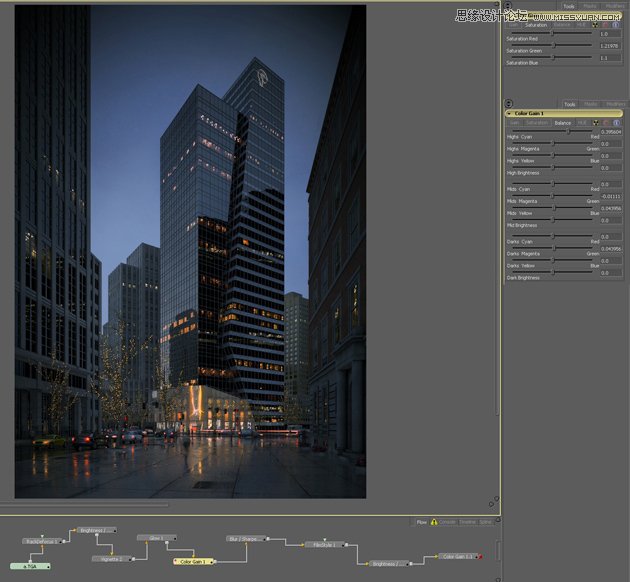Select the TGA loader node
630x582 pixels.
click(30, 566)
